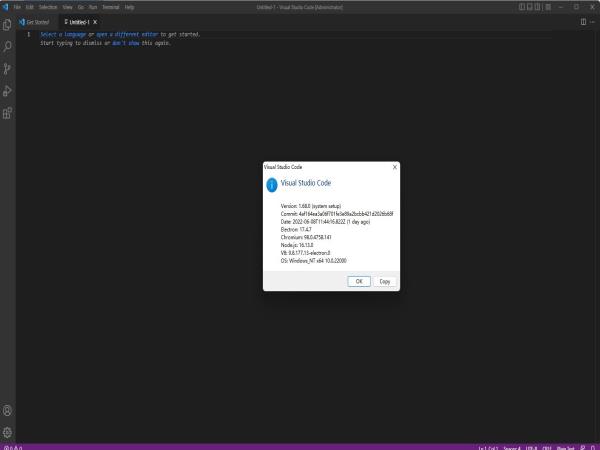This screenshot has height=450, width=600.
Task: Click the VS Code logo in title bar
Action: 5,7
